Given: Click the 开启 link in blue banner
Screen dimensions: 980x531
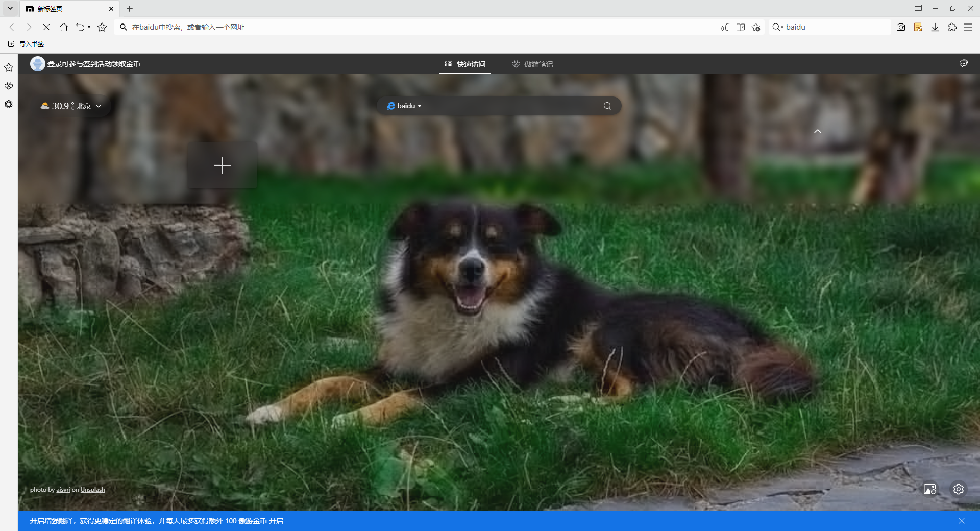Looking at the screenshot, I should [x=276, y=521].
